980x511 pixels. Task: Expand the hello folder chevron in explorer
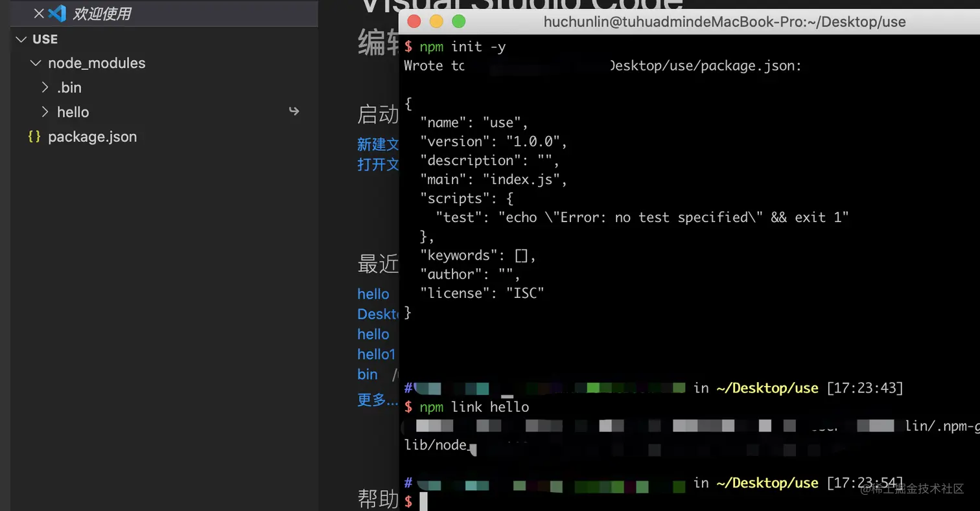[45, 112]
